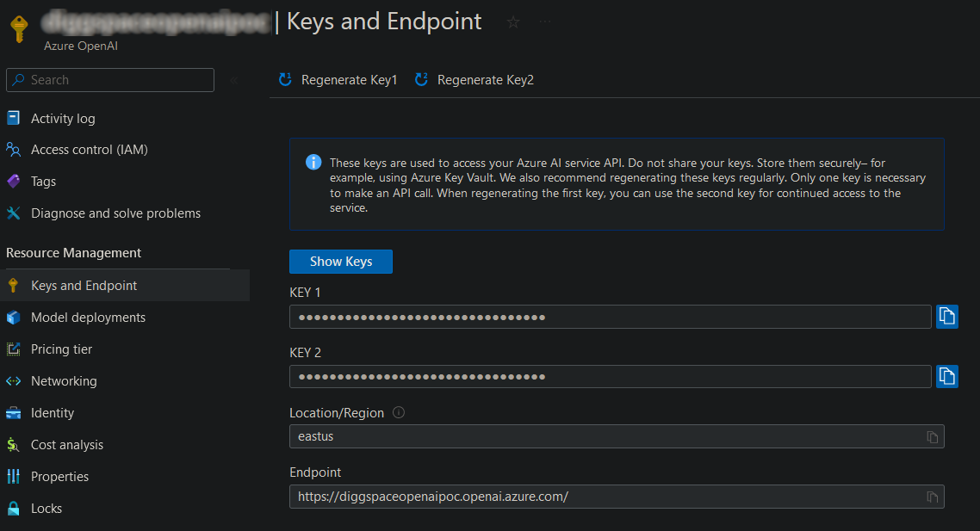
Task: Click inside the sidebar Search box
Action: [x=109, y=79]
